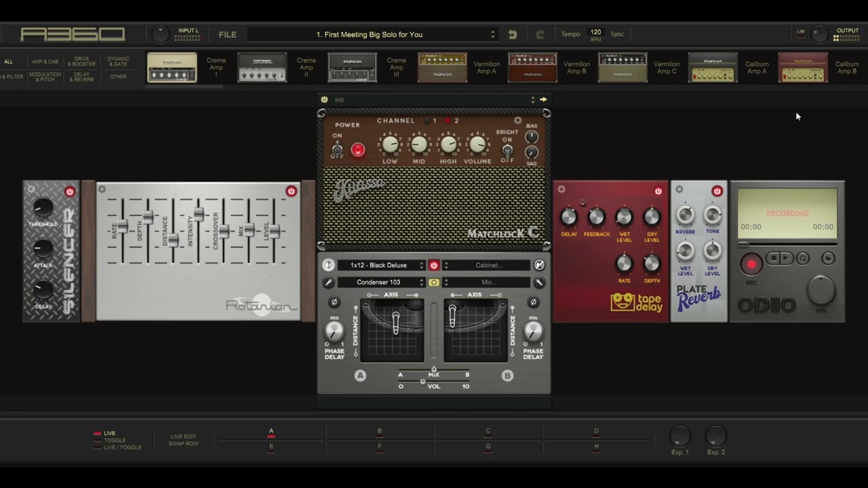Open the 1x12 - Black Deluxe cabinet dropdown
The image size is (868, 488).
click(381, 265)
